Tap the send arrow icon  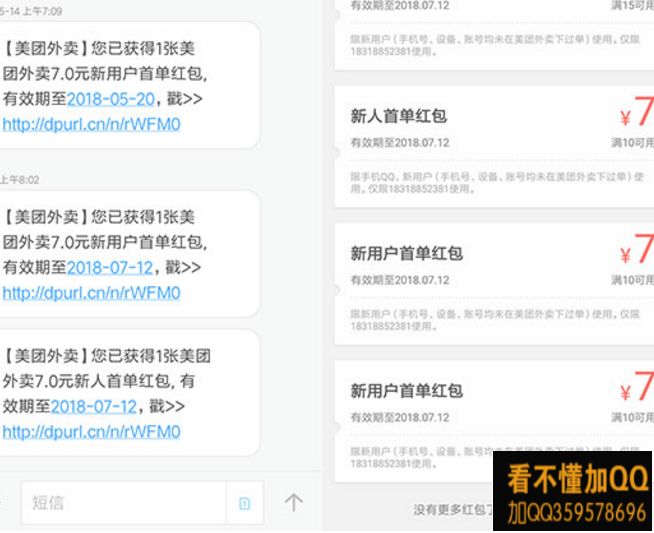pos(294,502)
